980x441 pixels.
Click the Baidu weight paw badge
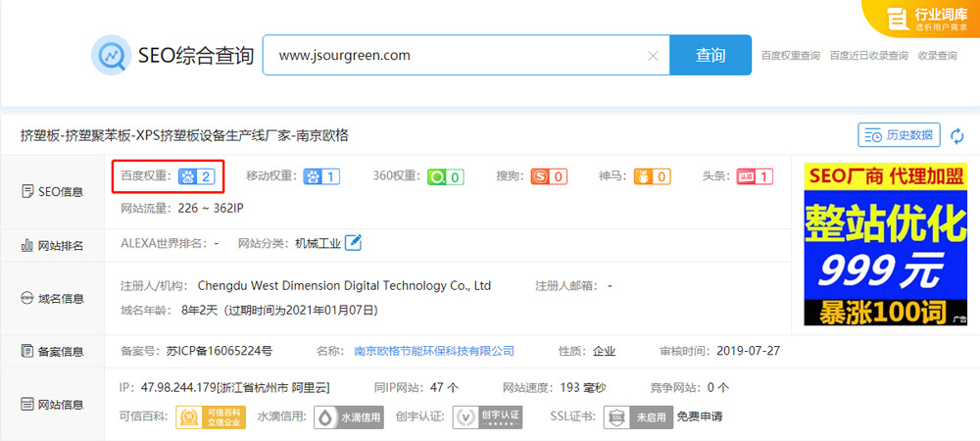(x=196, y=176)
